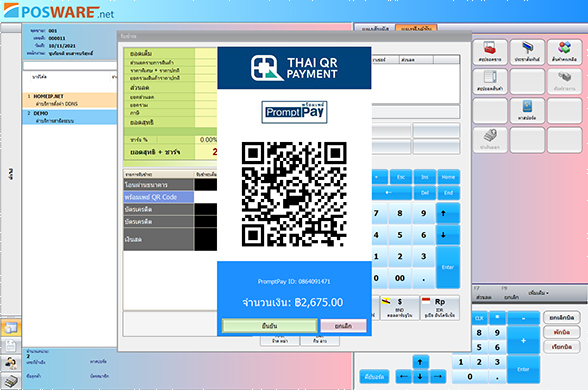588x390 pixels.
Task: Confirm payment with green ยืนยัน button
Action: [x=270, y=326]
